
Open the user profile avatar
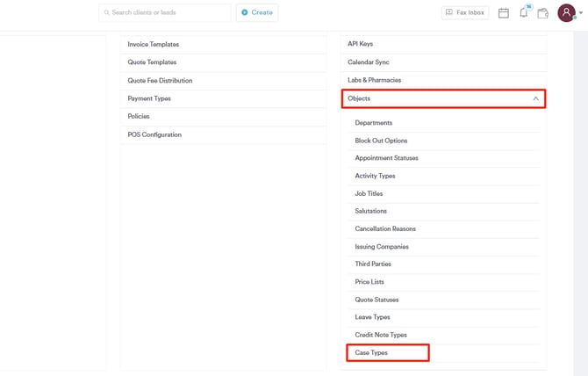pos(566,13)
